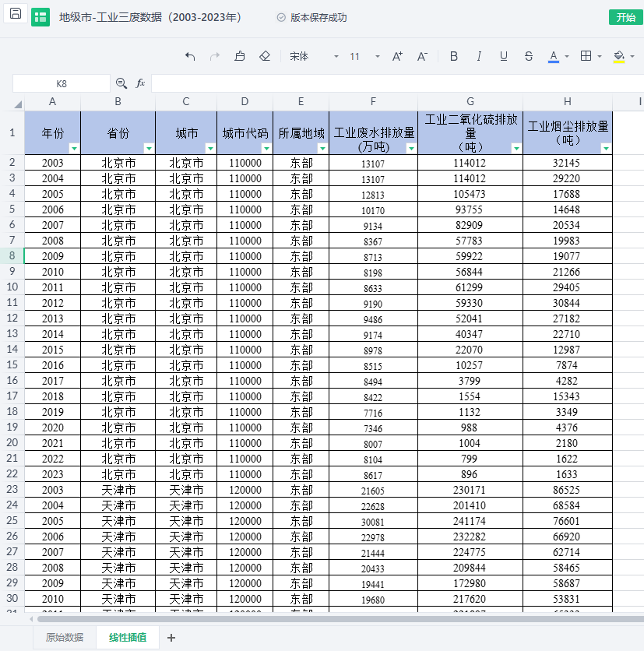Click 120000 city code in row 26
This screenshot has width=644, height=651.
click(x=245, y=537)
